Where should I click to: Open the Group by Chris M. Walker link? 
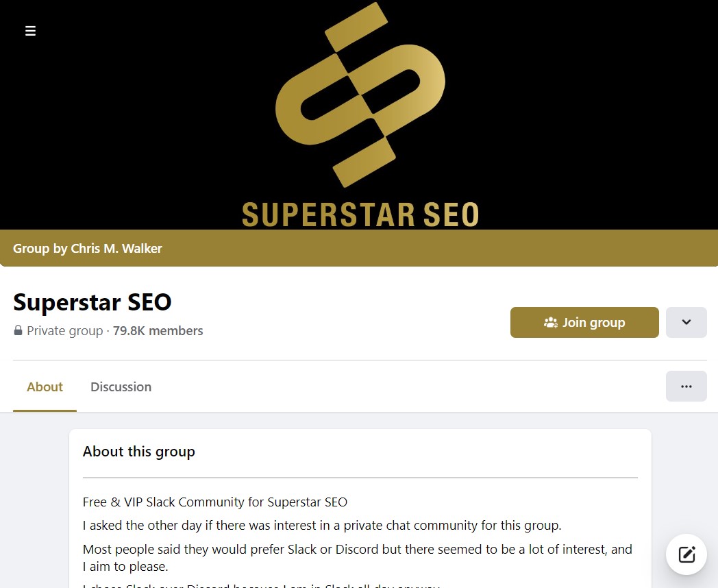88,248
